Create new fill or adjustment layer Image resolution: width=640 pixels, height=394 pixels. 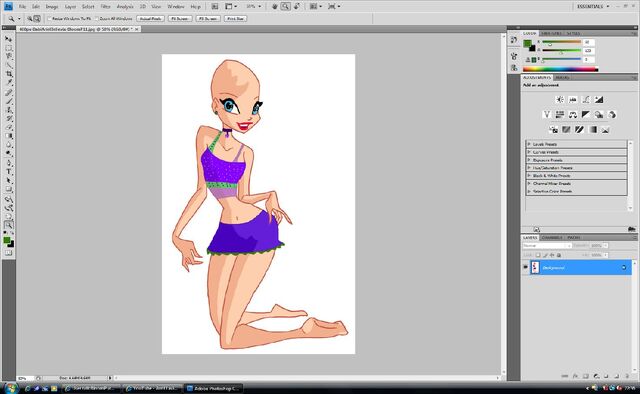[x=596, y=376]
